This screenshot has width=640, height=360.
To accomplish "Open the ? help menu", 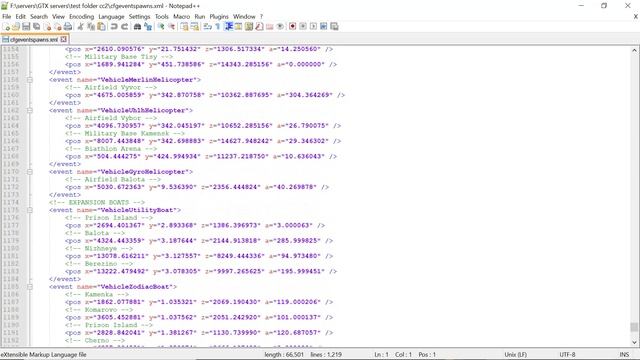I will [262, 17].
